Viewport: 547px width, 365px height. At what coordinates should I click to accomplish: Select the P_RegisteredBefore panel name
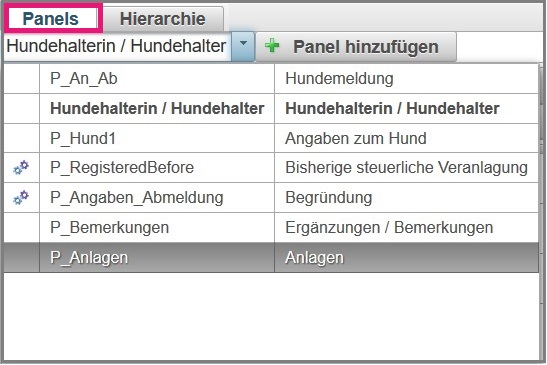[122, 167]
